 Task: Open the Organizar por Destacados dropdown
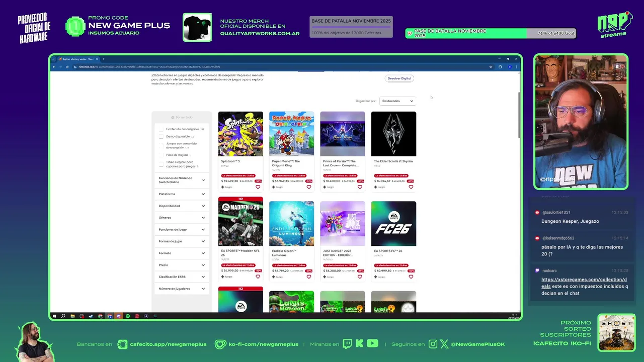(x=397, y=101)
